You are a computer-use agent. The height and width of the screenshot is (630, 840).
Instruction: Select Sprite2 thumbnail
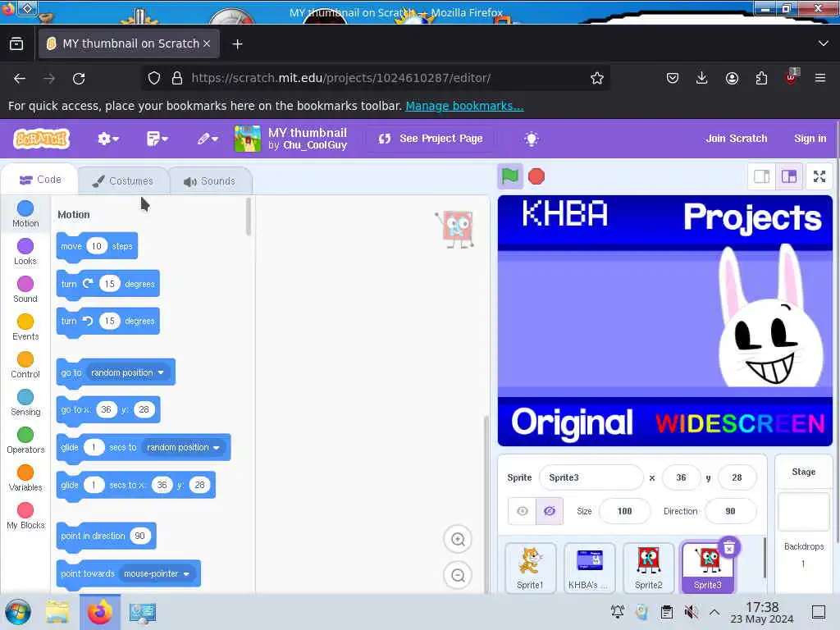[x=648, y=568]
